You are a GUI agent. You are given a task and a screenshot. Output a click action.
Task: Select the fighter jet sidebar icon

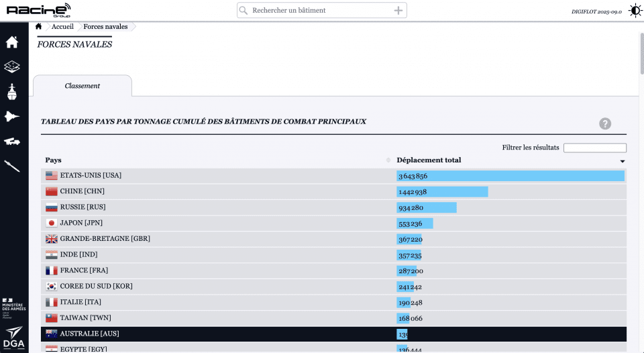(x=12, y=117)
